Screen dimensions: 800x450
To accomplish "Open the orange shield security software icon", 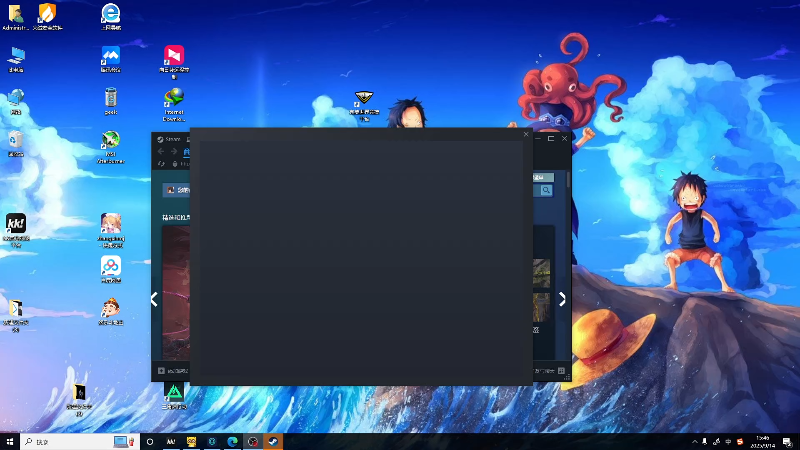I will point(47,17).
